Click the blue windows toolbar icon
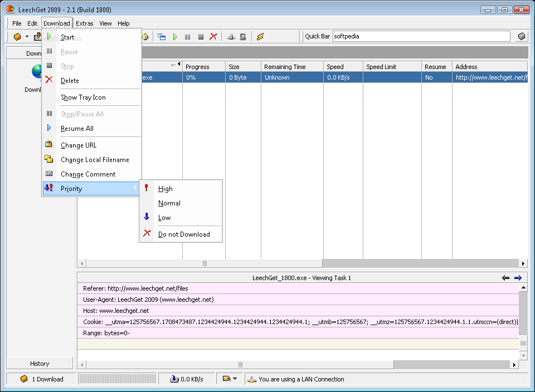 click(x=162, y=37)
